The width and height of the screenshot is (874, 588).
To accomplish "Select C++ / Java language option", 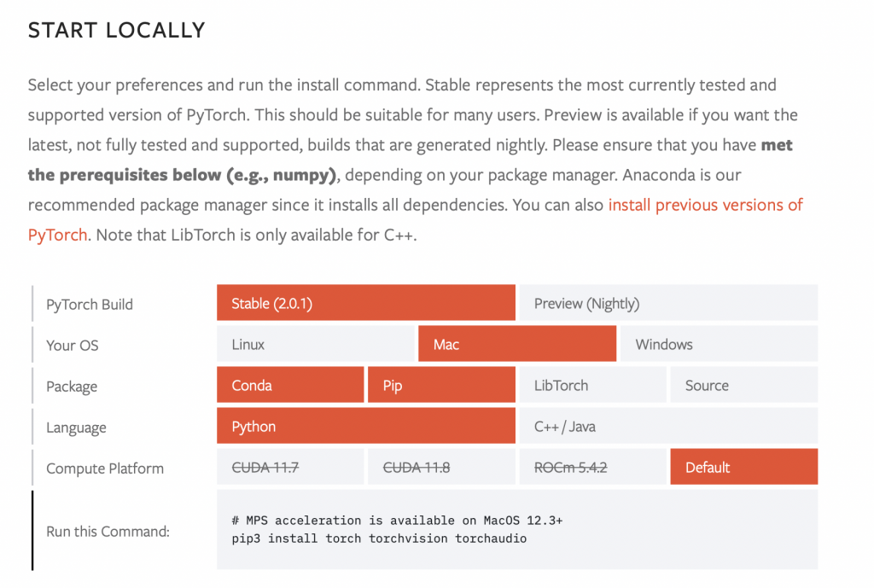I will [x=667, y=426].
